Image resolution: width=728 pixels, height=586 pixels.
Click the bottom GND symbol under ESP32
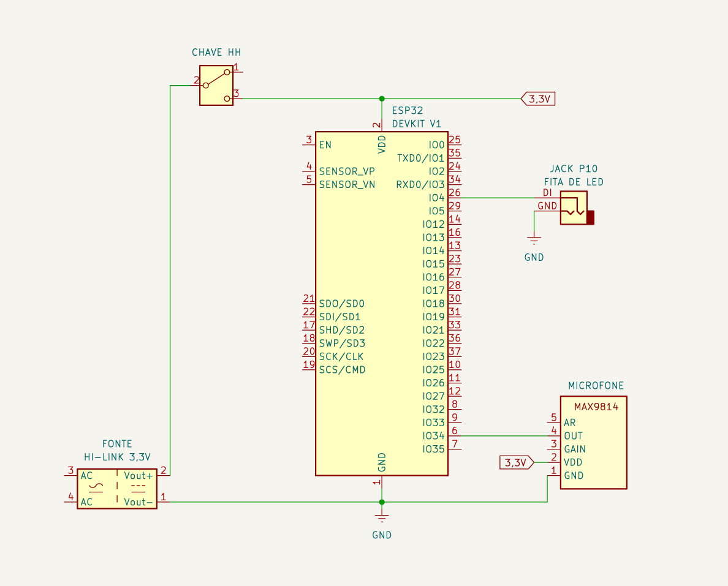[382, 519]
